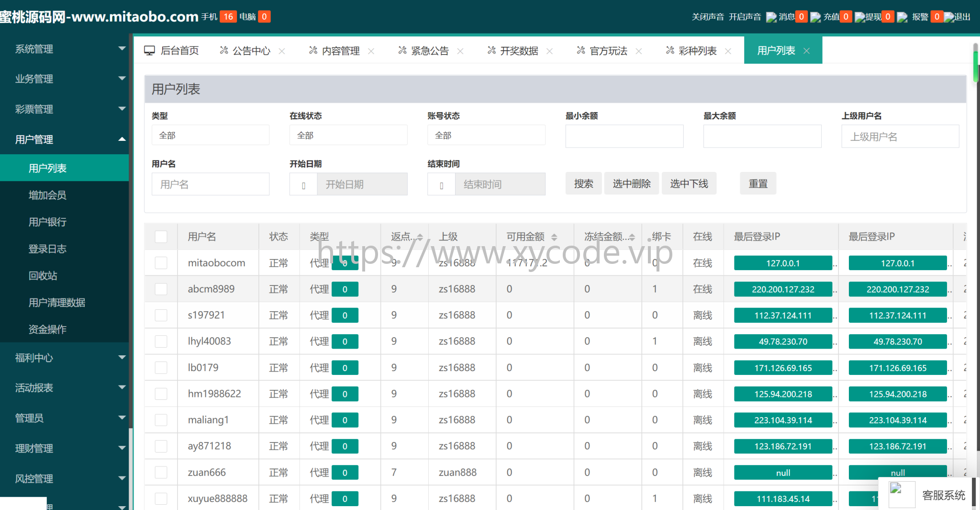Toggle the select-all checkbox in table header
Screen dimensions: 980x510
tap(161, 237)
